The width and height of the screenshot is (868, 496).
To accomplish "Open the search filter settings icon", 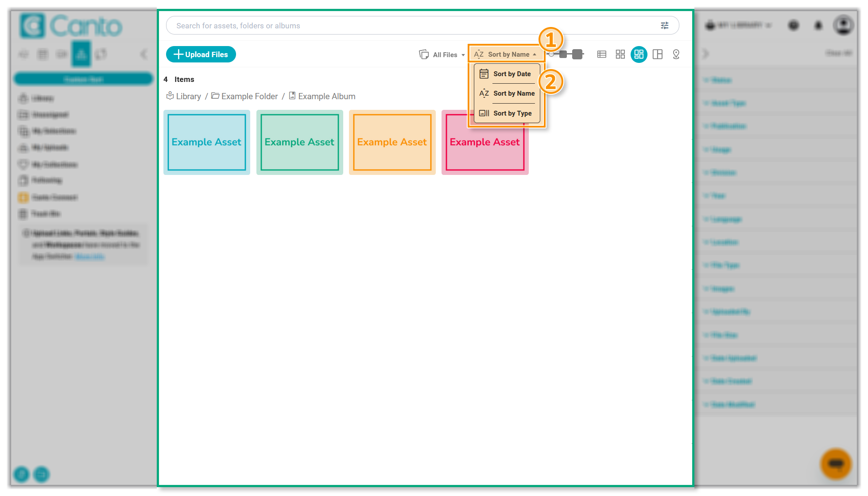I will pyautogui.click(x=664, y=25).
